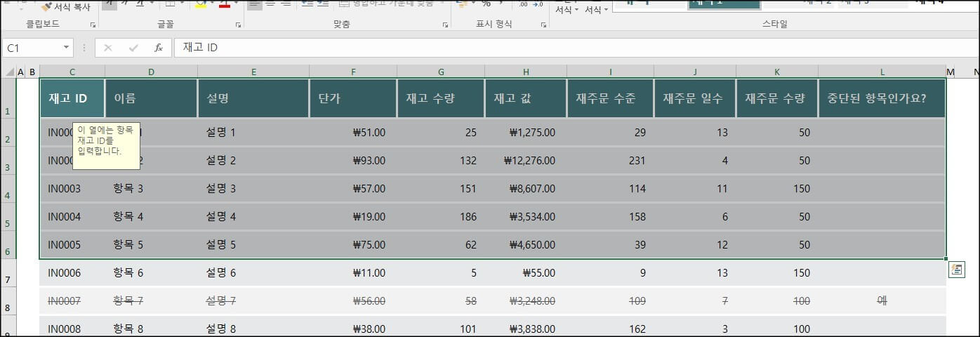Viewport: 980px width, 337px height.
Task: Select column F header
Action: pyautogui.click(x=353, y=72)
